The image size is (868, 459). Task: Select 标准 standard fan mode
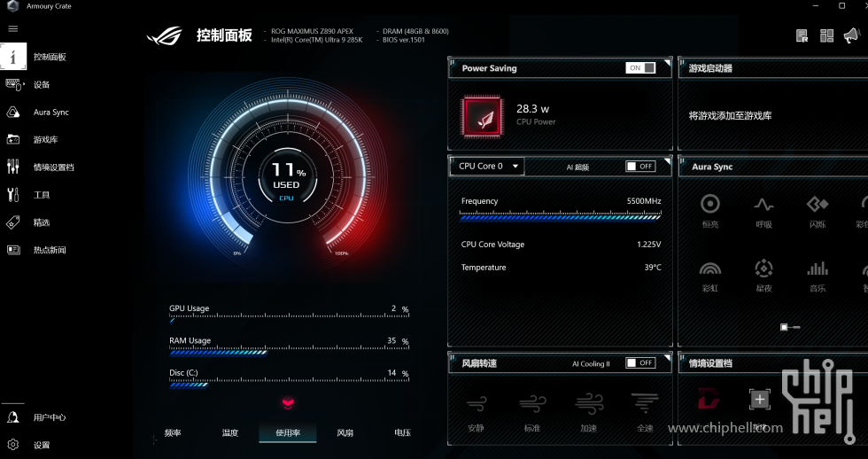pos(532,413)
